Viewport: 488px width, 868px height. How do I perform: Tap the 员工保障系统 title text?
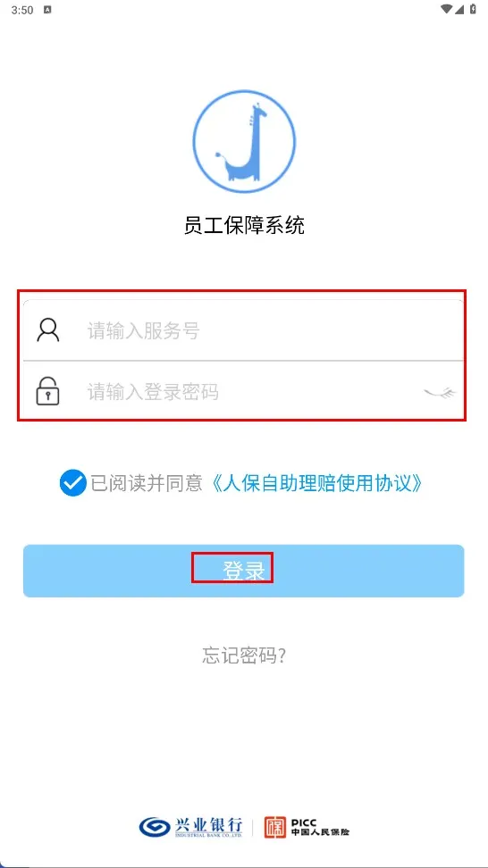244,225
